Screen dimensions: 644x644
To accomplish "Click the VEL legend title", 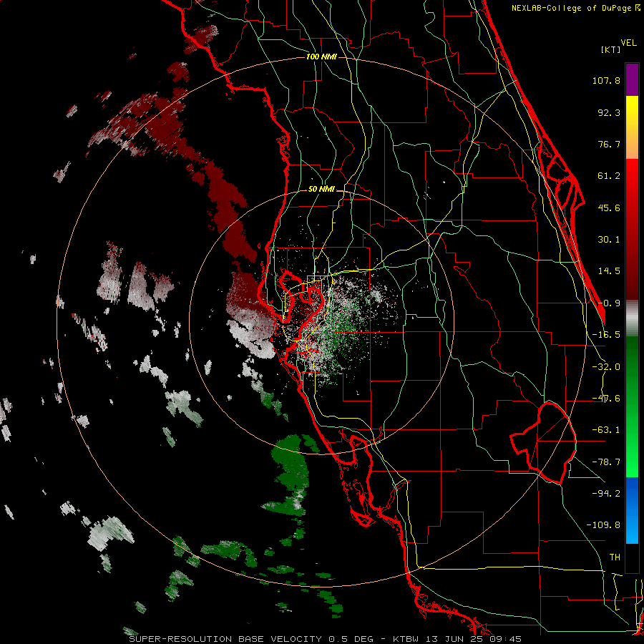I will tap(628, 43).
